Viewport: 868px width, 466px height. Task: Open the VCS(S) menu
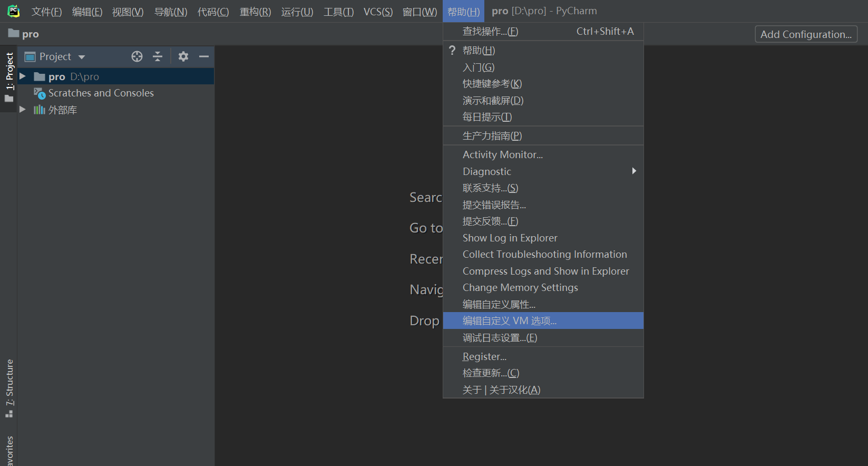[x=378, y=12]
